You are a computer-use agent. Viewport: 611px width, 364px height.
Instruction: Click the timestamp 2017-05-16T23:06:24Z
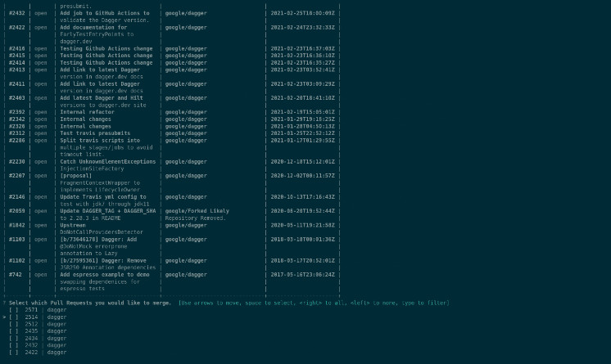pos(303,275)
